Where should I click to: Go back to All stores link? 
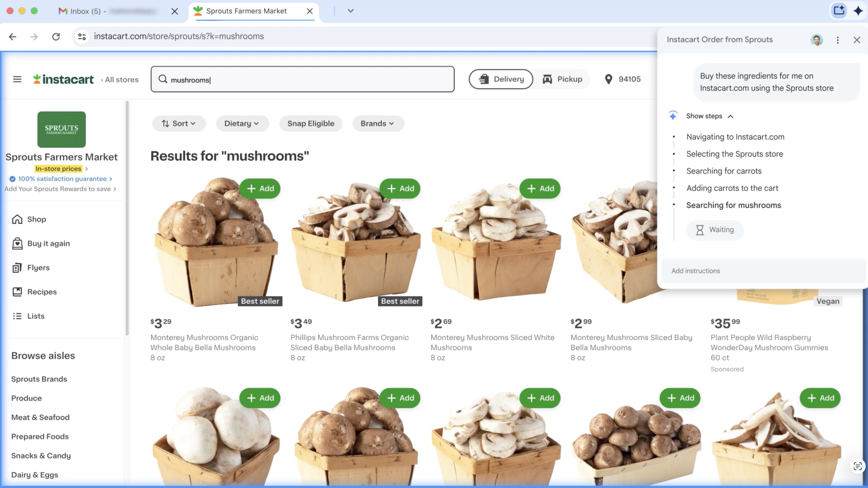pos(120,80)
